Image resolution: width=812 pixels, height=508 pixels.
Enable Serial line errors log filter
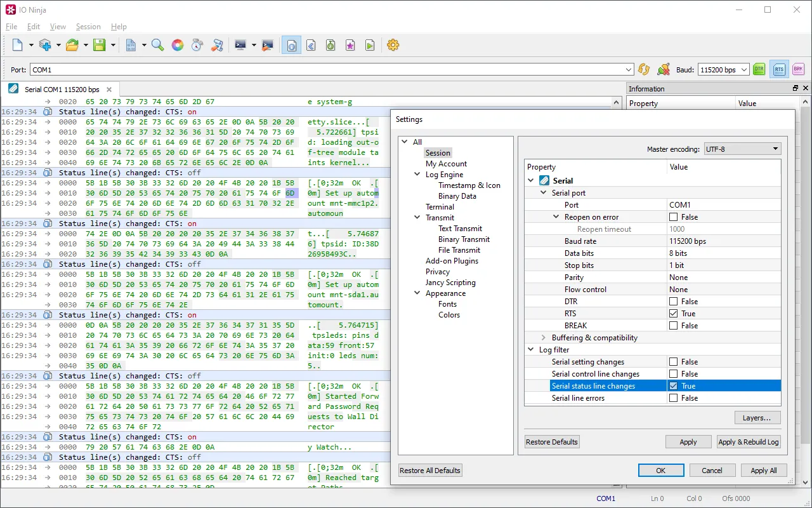tap(673, 398)
